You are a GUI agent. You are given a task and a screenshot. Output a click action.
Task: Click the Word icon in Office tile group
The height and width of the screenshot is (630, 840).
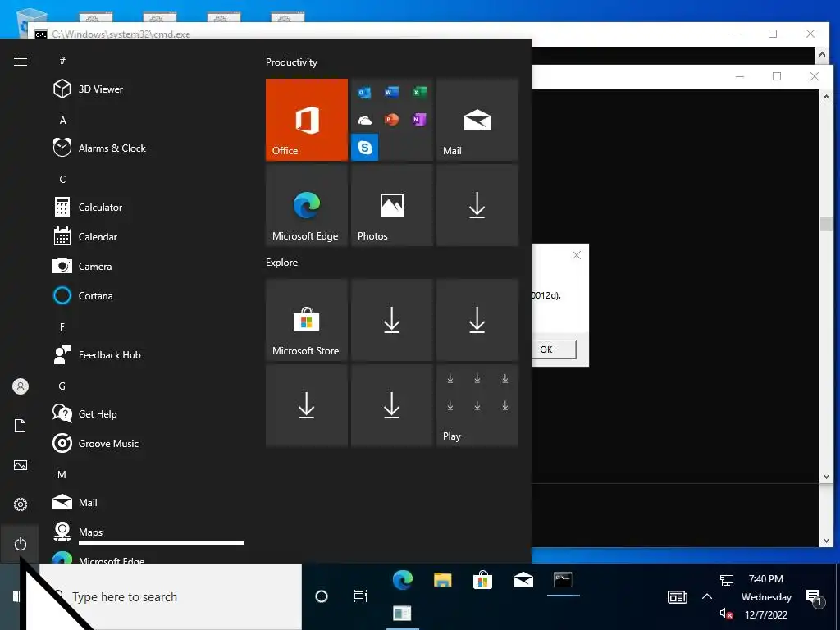pyautogui.click(x=391, y=92)
